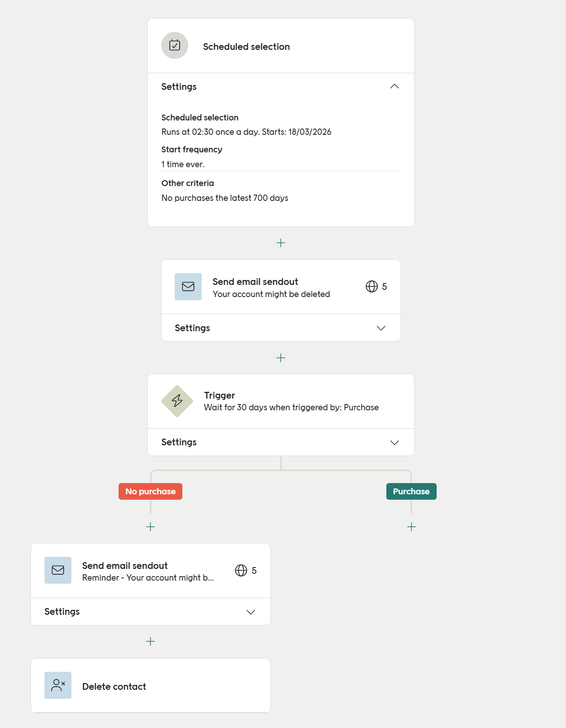Click the envelope icon of the first sendout
Screen dimensions: 566x728
188,287
